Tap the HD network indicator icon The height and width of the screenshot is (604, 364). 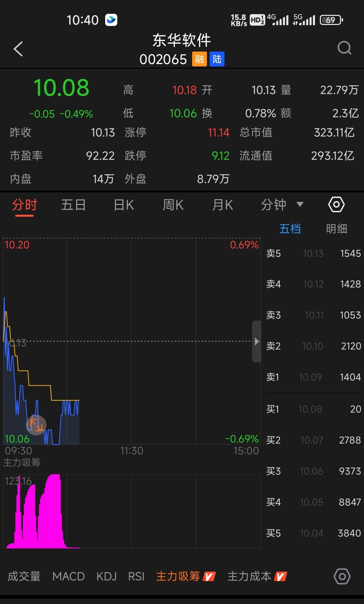click(x=257, y=20)
